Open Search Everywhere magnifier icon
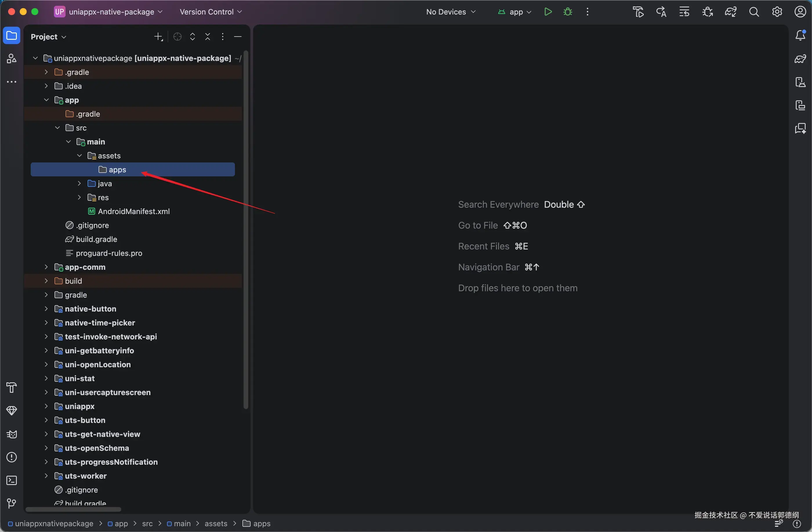Image resolution: width=812 pixels, height=532 pixels. click(x=754, y=12)
